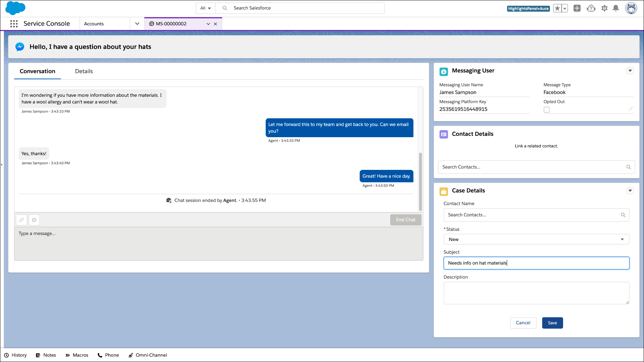Open the Setup gear icon
The image size is (644, 362).
pyautogui.click(x=605, y=8)
